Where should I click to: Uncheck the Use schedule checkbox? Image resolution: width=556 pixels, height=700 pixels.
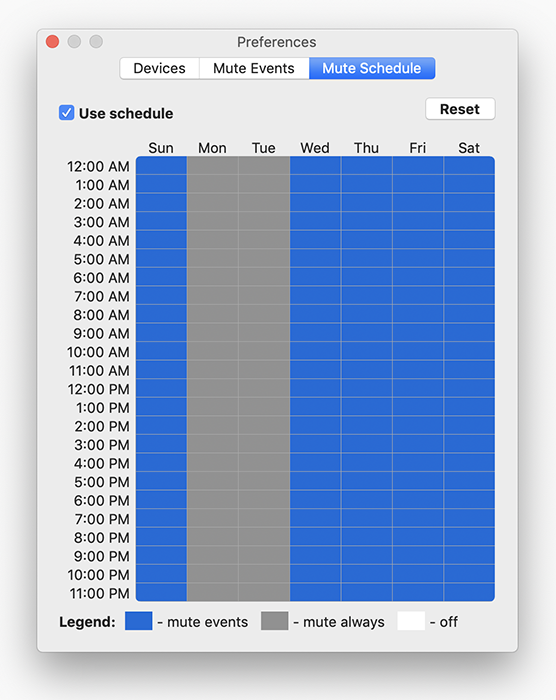(67, 112)
